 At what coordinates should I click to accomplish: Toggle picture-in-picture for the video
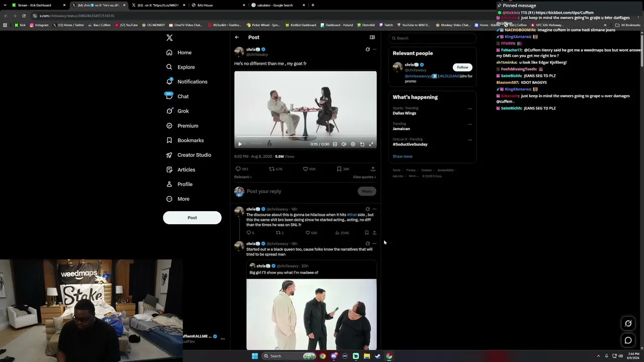[362, 144]
